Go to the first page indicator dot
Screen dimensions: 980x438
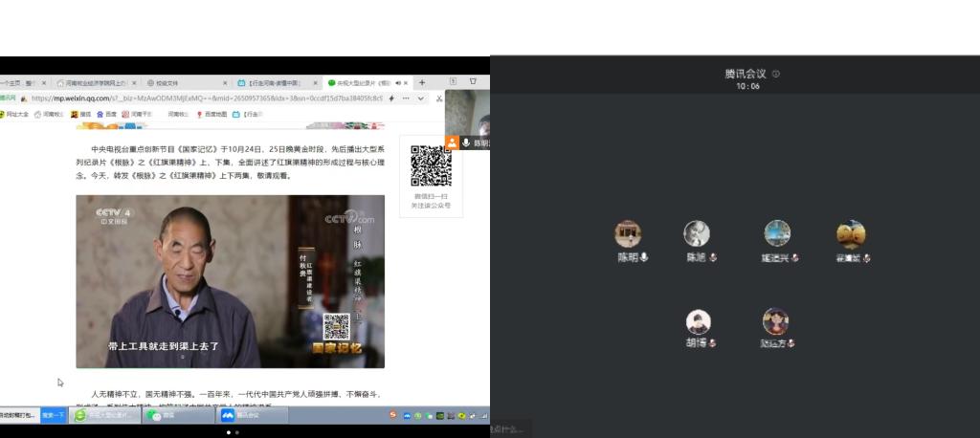228,432
